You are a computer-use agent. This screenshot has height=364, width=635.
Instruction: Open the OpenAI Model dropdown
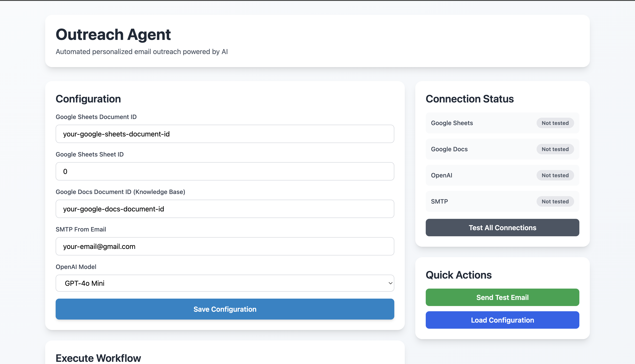(x=225, y=283)
